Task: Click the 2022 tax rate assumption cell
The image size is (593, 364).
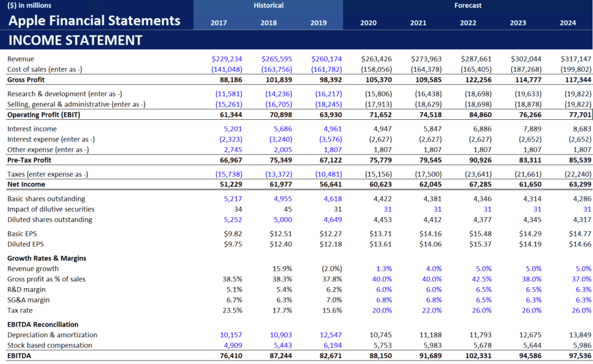Action: (x=483, y=311)
